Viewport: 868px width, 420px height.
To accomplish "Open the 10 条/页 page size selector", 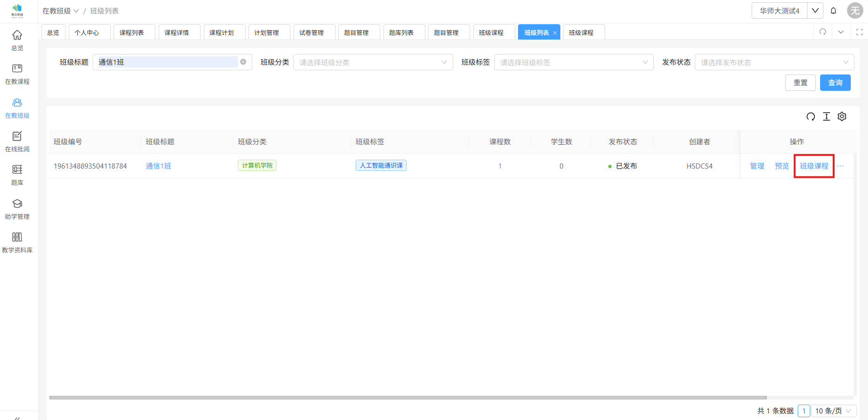I will coord(833,411).
